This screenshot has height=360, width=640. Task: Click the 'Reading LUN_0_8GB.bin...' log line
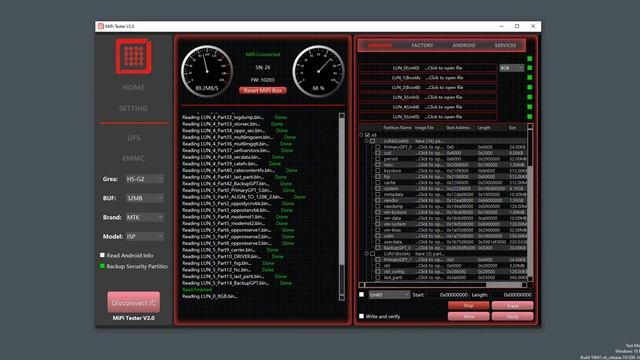(x=210, y=296)
